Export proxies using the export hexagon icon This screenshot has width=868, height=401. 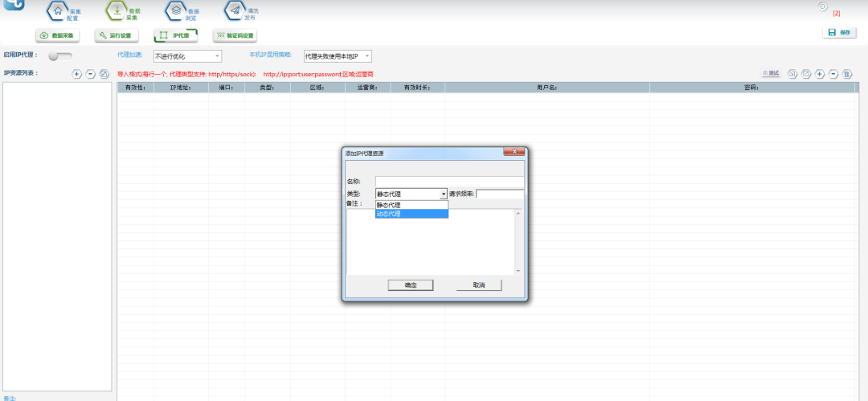click(x=807, y=74)
